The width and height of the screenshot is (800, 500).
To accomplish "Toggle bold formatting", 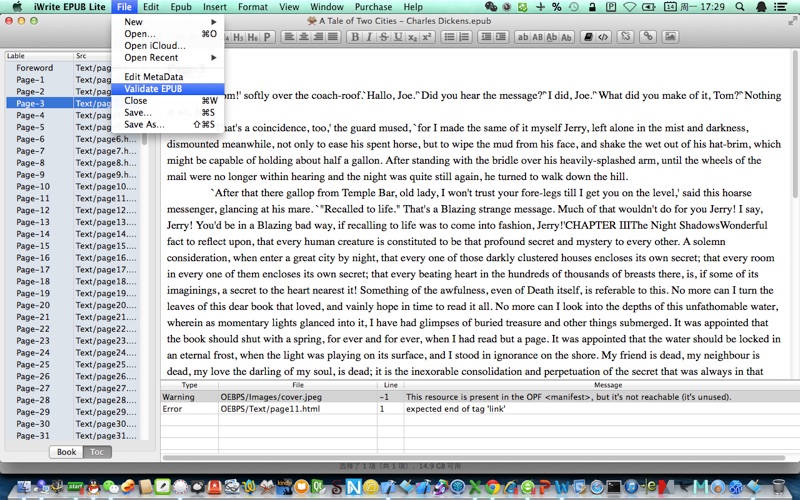I will 355,37.
